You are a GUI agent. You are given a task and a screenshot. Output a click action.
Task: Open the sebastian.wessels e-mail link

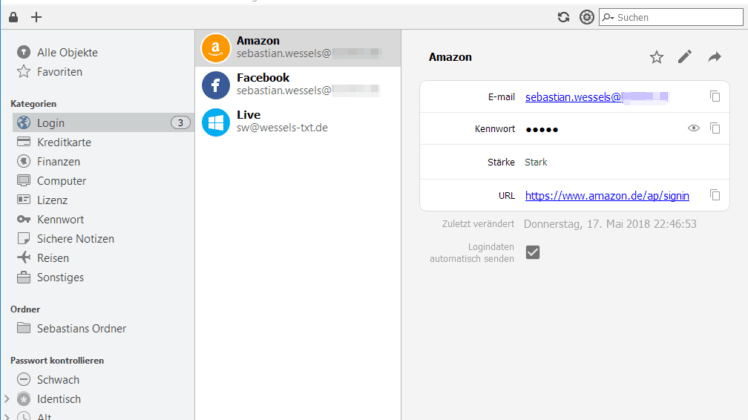597,97
